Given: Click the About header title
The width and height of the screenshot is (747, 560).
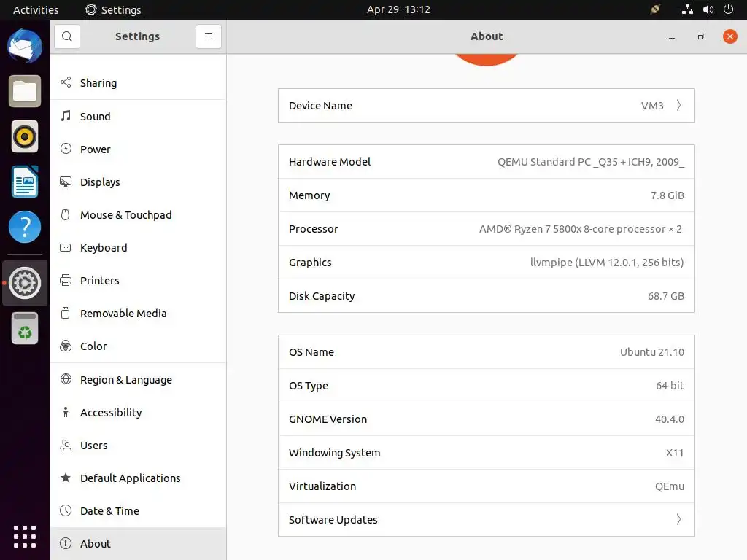Looking at the screenshot, I should coord(487,36).
